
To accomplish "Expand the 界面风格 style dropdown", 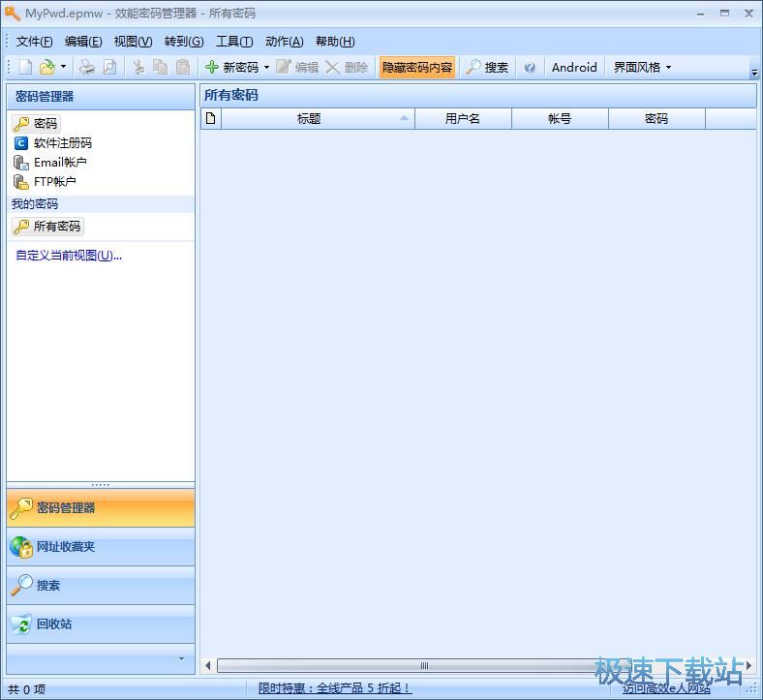I will 668,68.
